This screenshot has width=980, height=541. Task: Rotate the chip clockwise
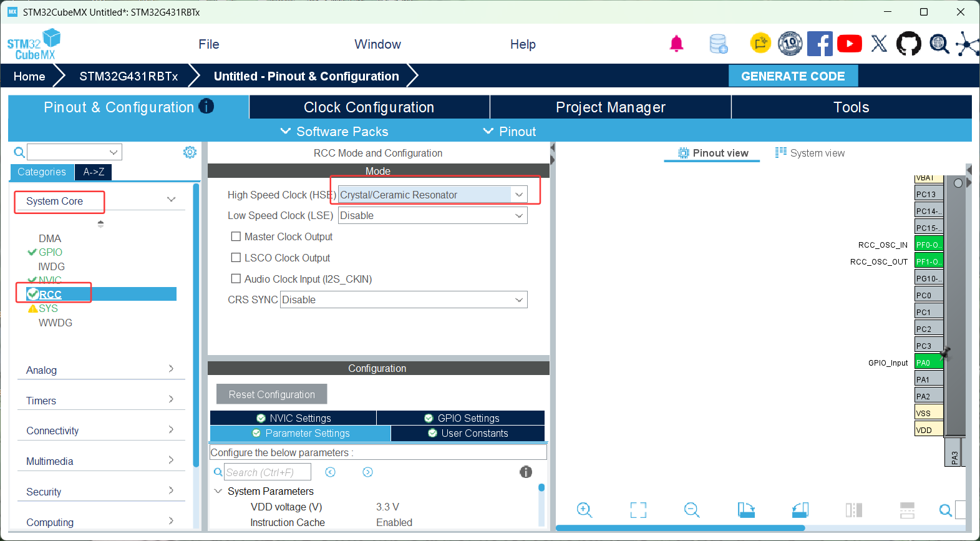point(746,510)
